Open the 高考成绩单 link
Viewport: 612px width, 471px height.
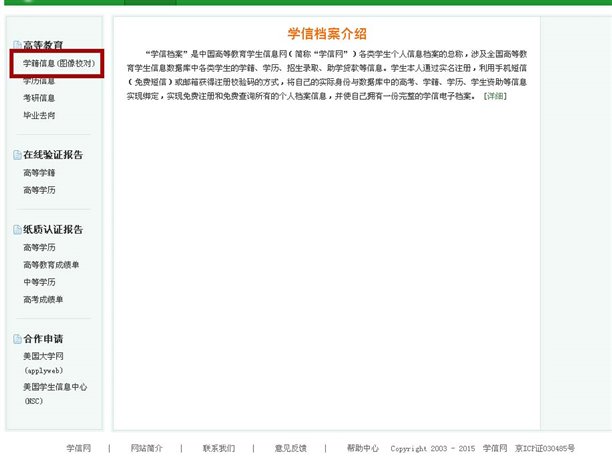tap(43, 299)
